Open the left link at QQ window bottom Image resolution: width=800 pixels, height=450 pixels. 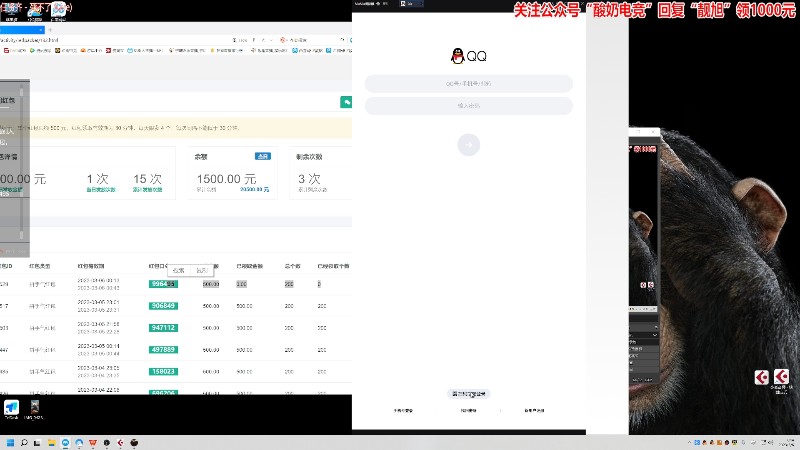[x=403, y=410]
